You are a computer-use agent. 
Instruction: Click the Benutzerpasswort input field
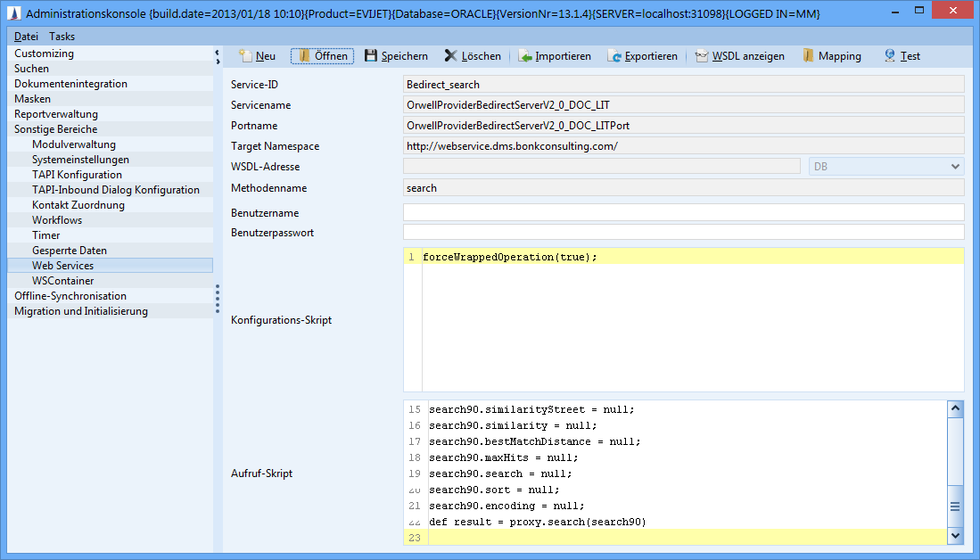[x=683, y=232]
